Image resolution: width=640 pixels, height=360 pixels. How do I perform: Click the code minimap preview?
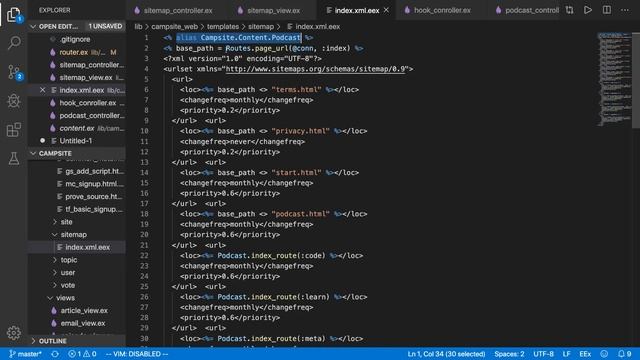[614, 80]
